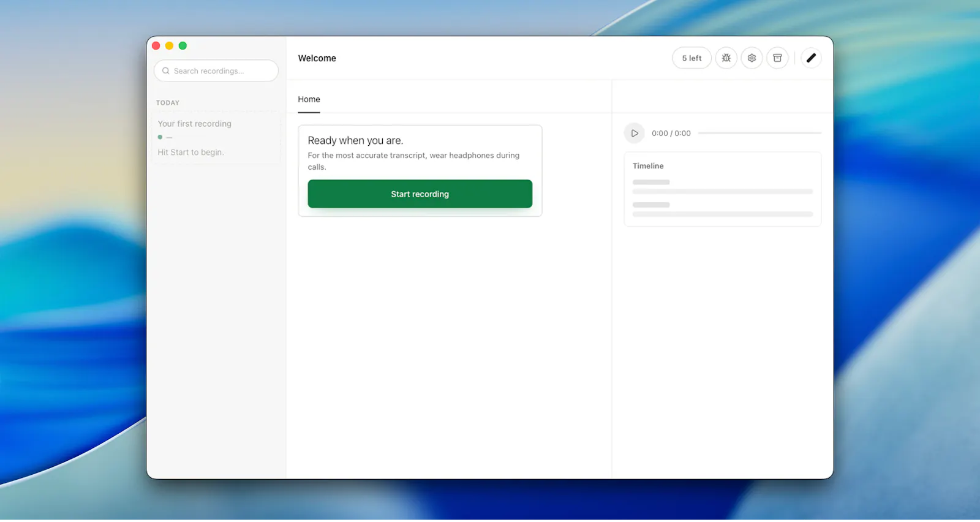This screenshot has width=980, height=522.
Task: Open the archive box icon
Action: [x=777, y=58]
